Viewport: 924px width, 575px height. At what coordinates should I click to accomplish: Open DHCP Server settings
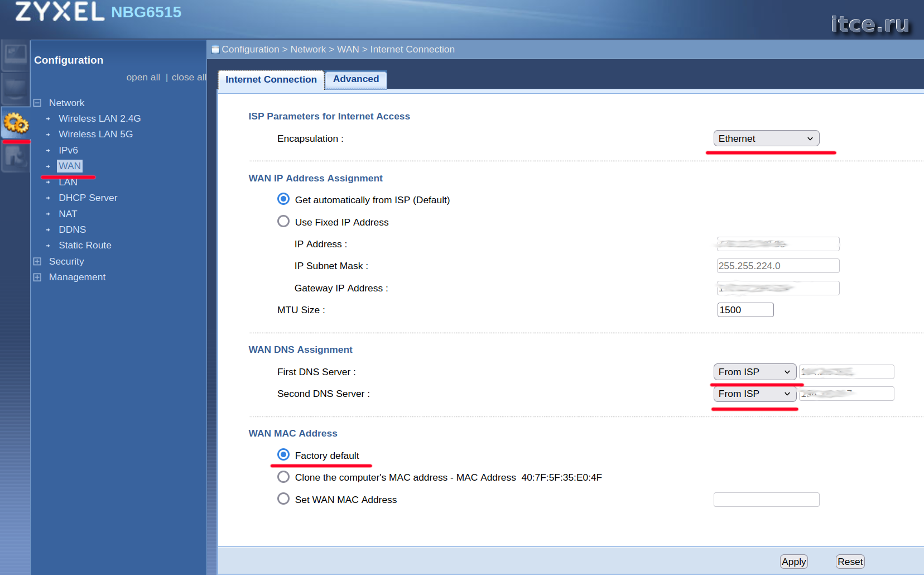coord(88,198)
